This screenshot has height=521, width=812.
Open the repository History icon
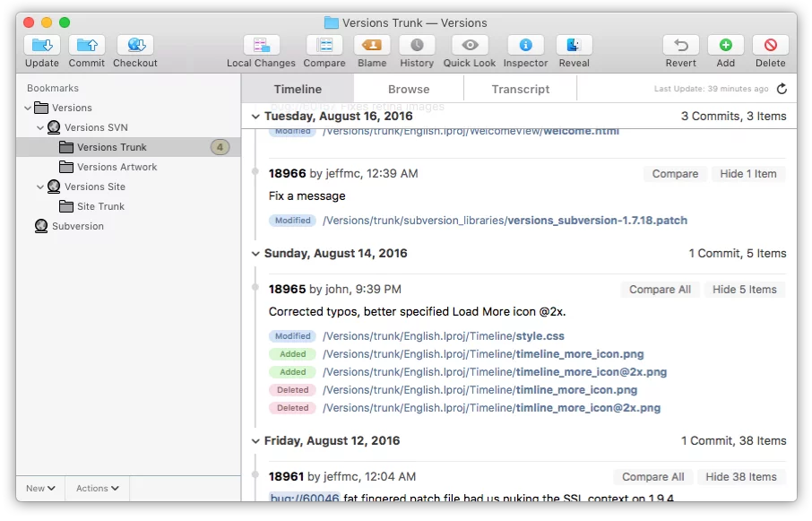click(x=416, y=45)
